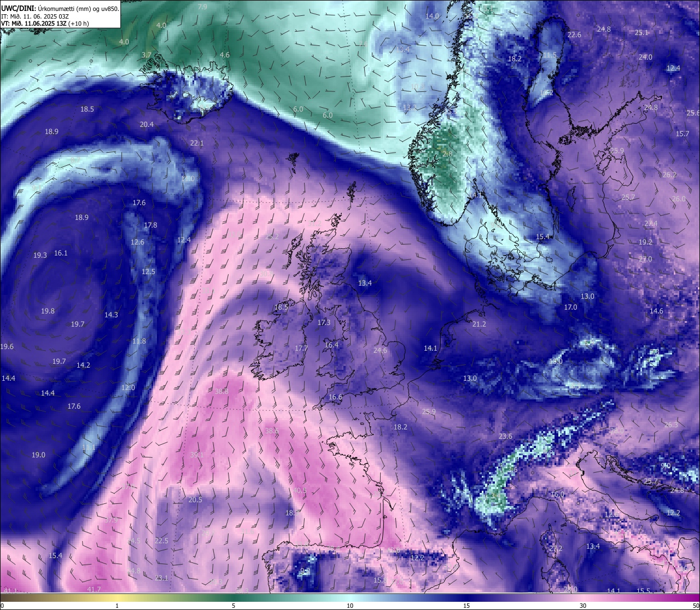The image size is (700, 610).
Task: Click the 22.6 value label
Action: click(x=574, y=35)
